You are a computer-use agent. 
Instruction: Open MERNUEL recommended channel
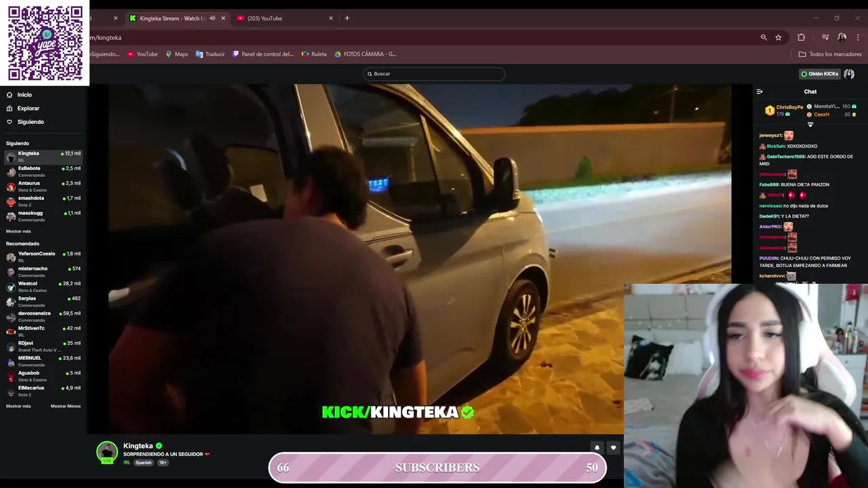click(x=43, y=361)
